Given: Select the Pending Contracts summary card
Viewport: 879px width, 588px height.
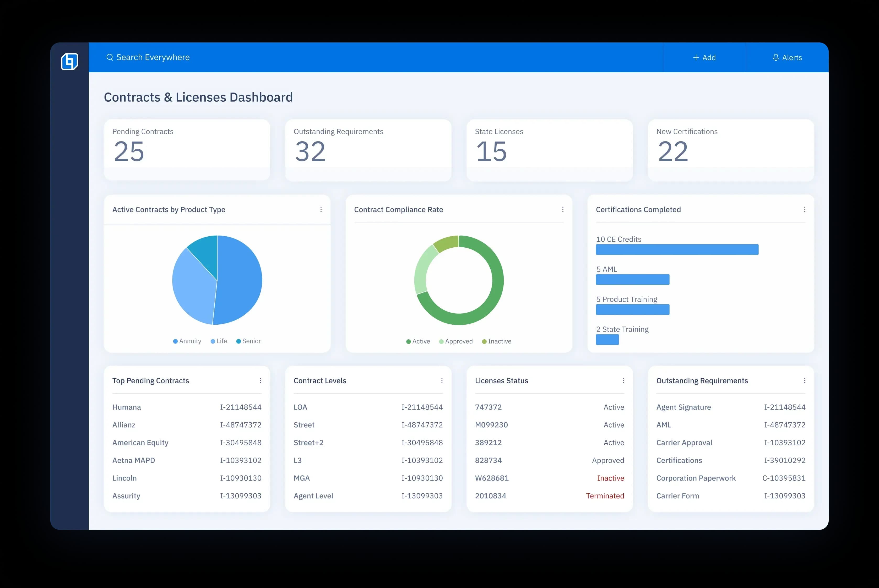Looking at the screenshot, I should [x=187, y=150].
